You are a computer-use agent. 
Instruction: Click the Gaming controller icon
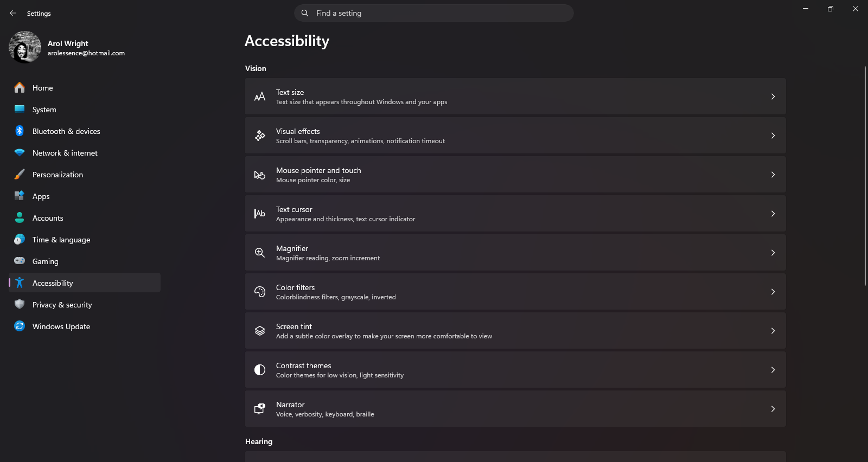point(20,261)
